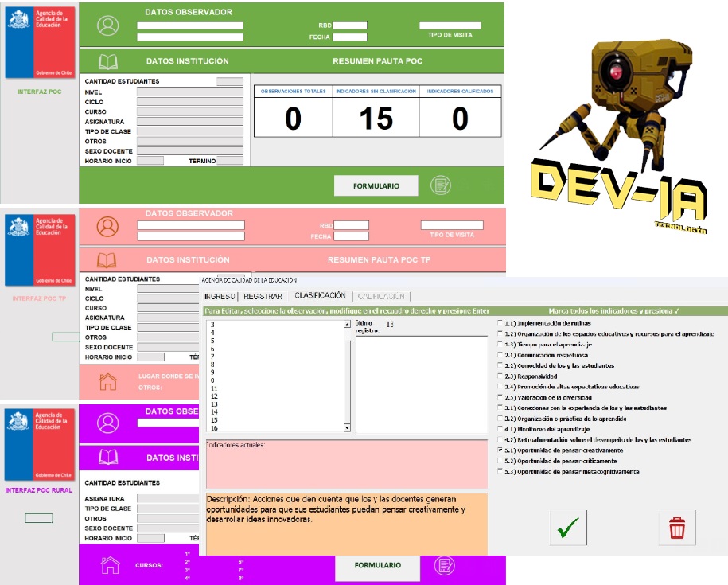Tick '4.1) Monitoreo del aprendizaje' checkbox
This screenshot has height=585, width=728.
[500, 429]
